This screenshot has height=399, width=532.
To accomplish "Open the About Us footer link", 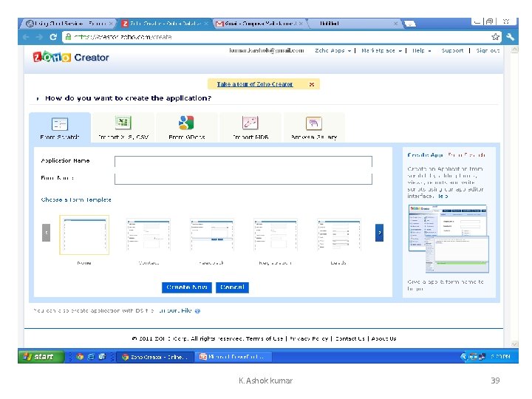I will pyautogui.click(x=383, y=338).
